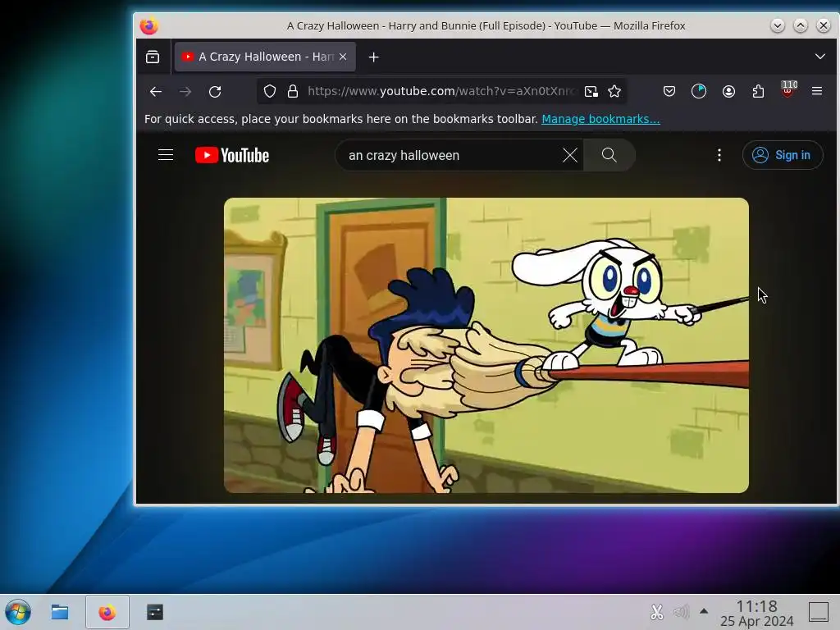This screenshot has width=840, height=630.
Task: Click the greyed-out forward navigation arrow
Action: click(x=185, y=92)
